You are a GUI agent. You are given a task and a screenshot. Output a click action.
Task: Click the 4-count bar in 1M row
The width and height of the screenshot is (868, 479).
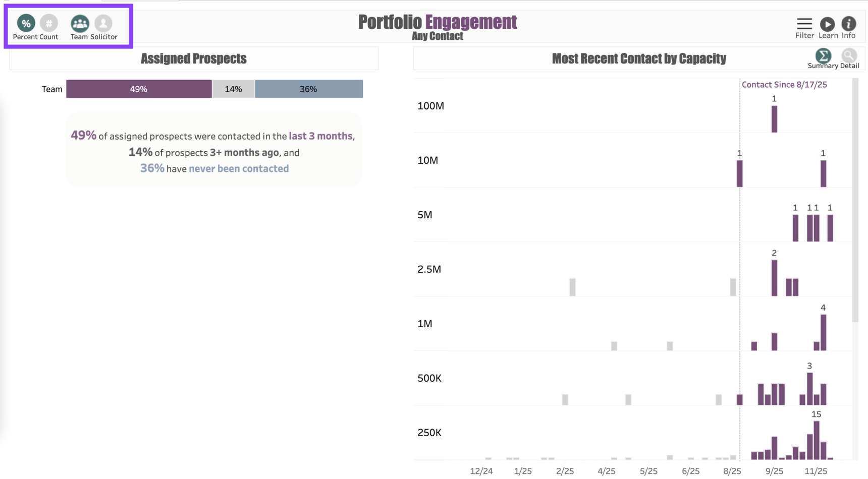point(824,332)
